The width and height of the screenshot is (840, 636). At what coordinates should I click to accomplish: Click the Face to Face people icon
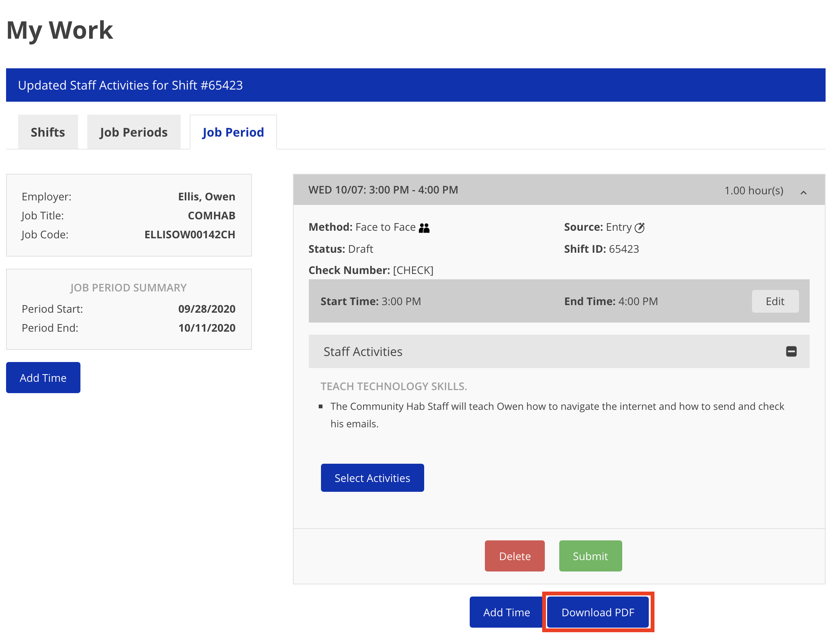point(424,228)
